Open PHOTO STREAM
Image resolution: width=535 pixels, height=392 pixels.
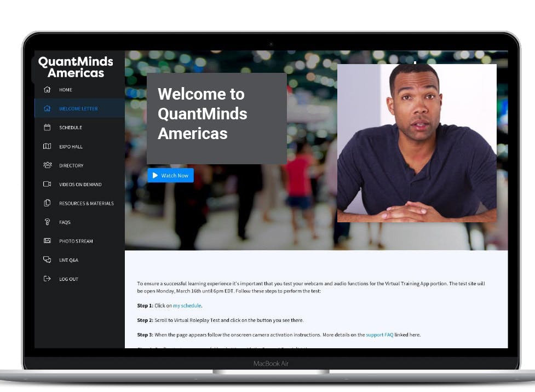(x=76, y=241)
